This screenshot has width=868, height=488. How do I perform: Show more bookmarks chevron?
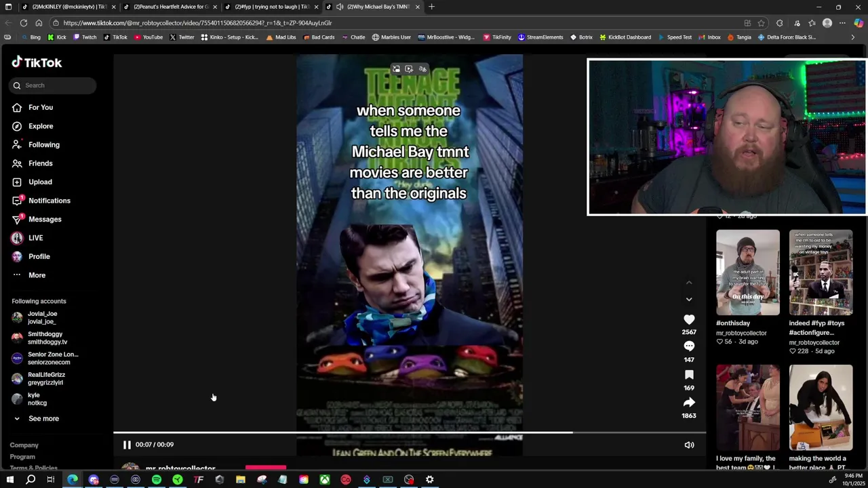[x=852, y=37]
